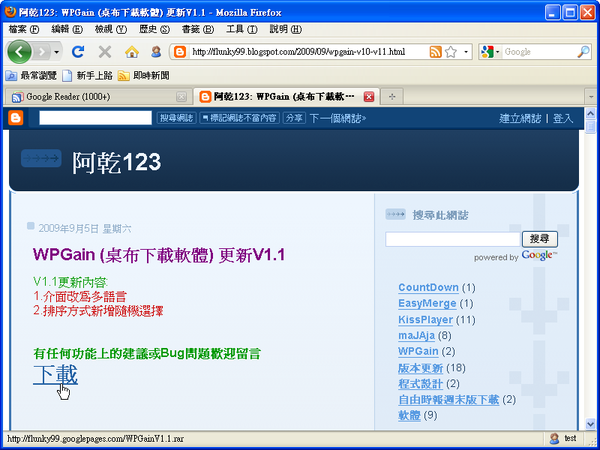This screenshot has height=450, width=600.
Task: Click 標記網誌不當內容 flag button
Action: pyautogui.click(x=240, y=118)
